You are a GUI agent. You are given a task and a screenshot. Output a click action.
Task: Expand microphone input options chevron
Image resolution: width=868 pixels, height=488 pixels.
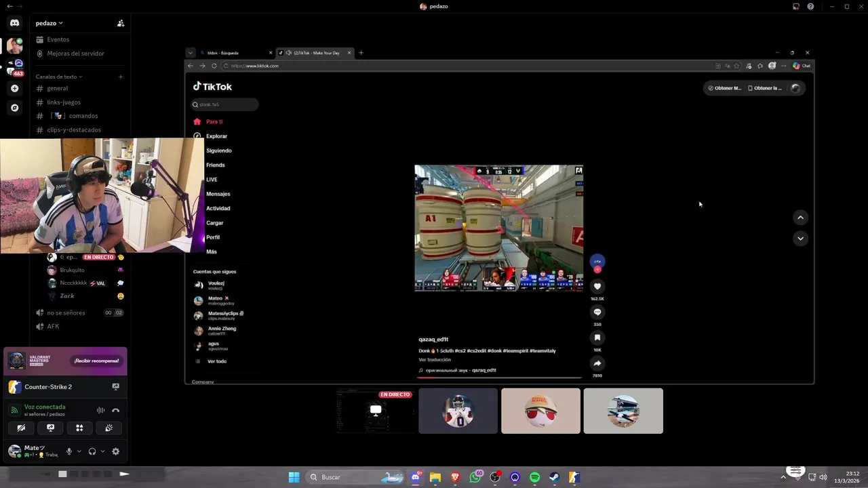click(x=79, y=451)
